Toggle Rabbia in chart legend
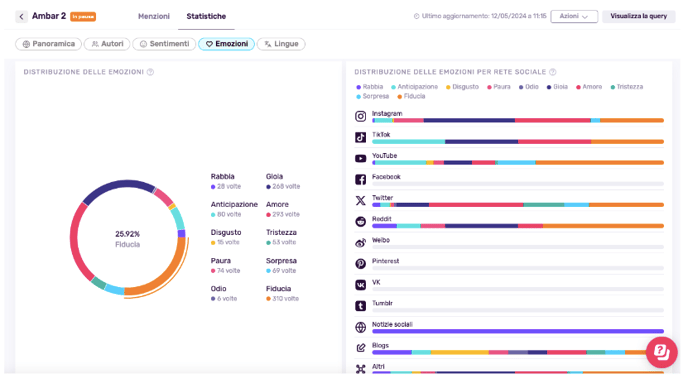Screen dimensions: 688x388 click(370, 87)
